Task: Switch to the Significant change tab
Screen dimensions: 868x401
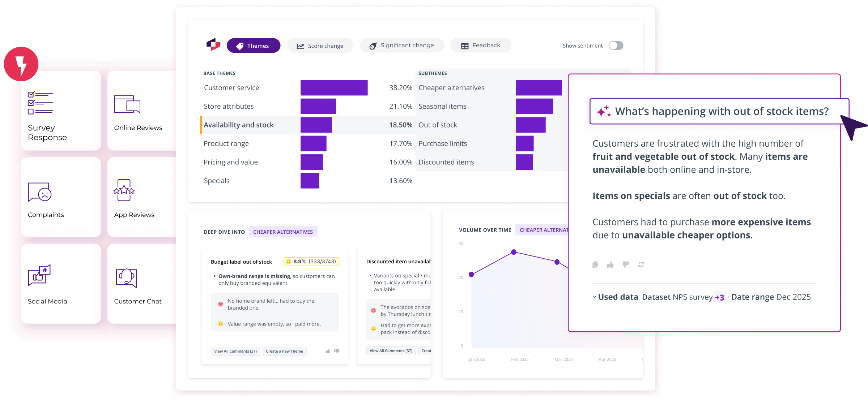Action: [x=401, y=46]
